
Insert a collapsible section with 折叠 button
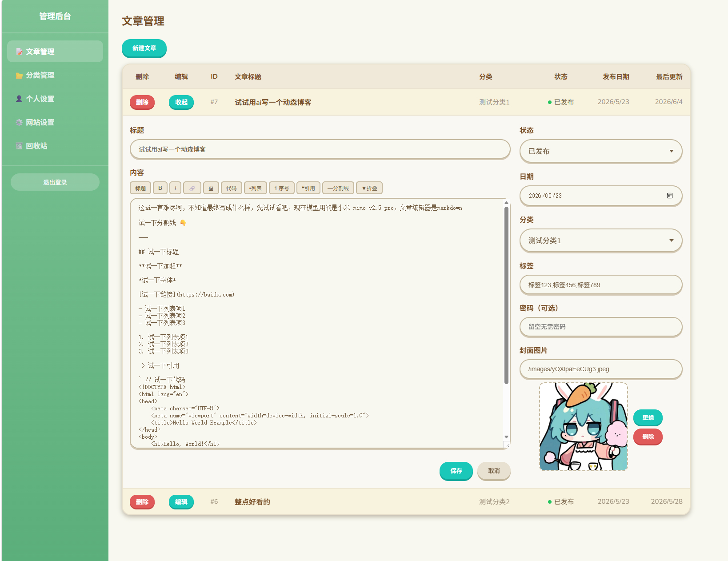click(369, 188)
